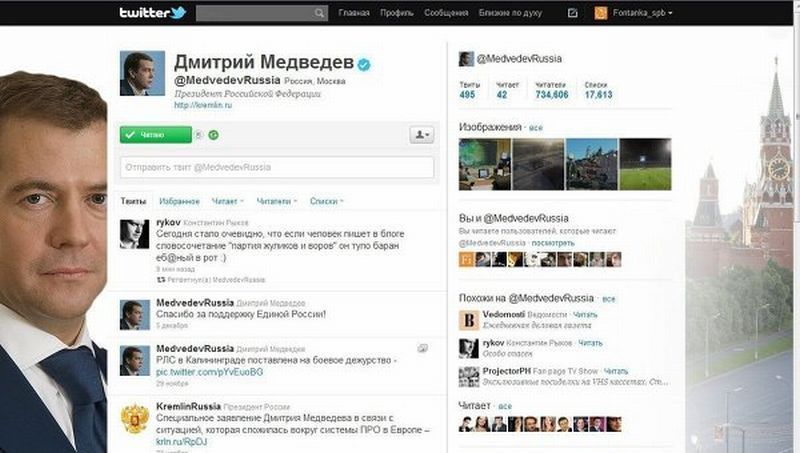Open the krln.ru/RpDJ link
The image size is (800, 453).
click(182, 442)
